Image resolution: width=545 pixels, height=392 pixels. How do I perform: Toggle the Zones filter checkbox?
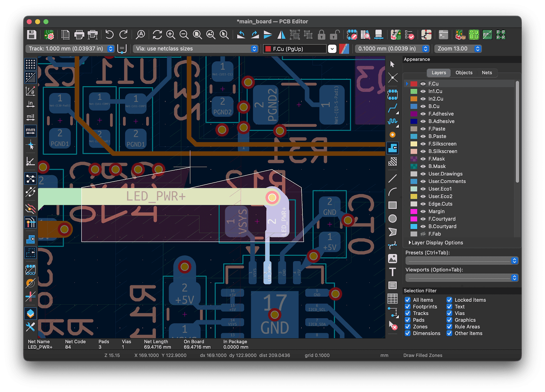(x=407, y=327)
